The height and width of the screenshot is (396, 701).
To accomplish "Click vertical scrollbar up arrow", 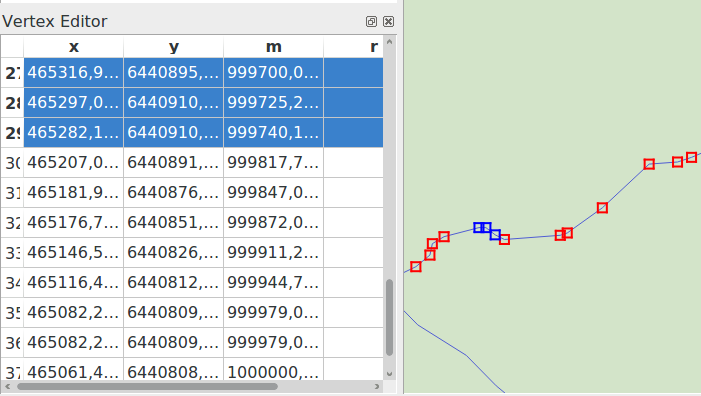I will pos(389,42).
